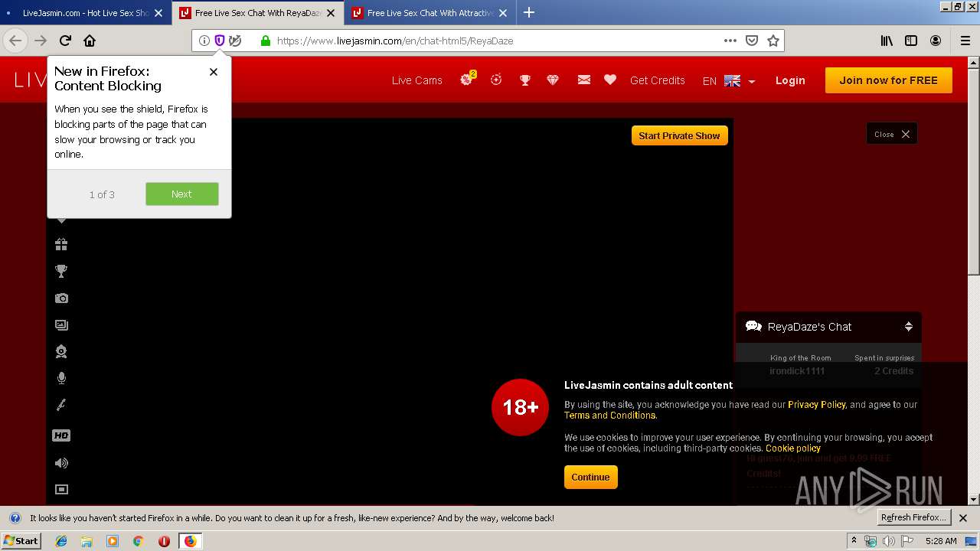
Task: Go to the Firefox home page
Action: coord(90,41)
